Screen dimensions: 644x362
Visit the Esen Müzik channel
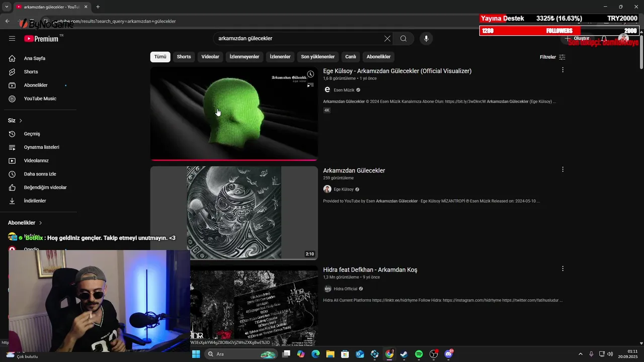[344, 90]
